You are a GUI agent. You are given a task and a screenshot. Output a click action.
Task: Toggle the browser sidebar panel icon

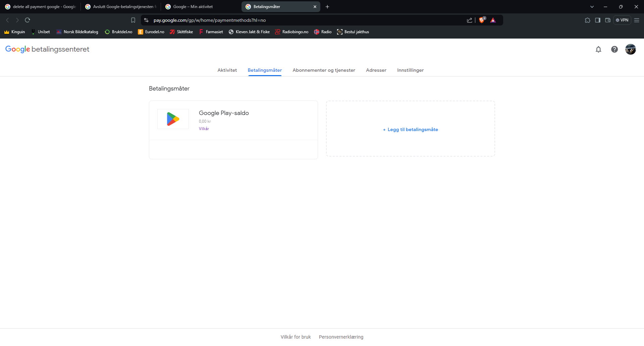coord(598,20)
